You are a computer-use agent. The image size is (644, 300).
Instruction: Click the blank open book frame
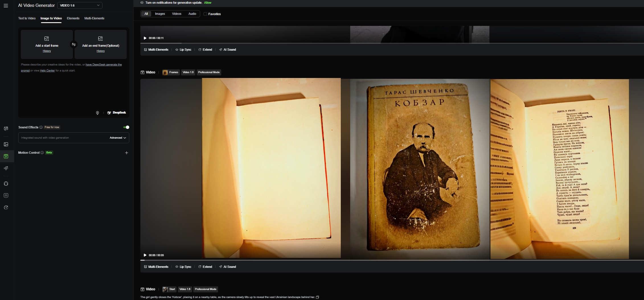coord(271,168)
